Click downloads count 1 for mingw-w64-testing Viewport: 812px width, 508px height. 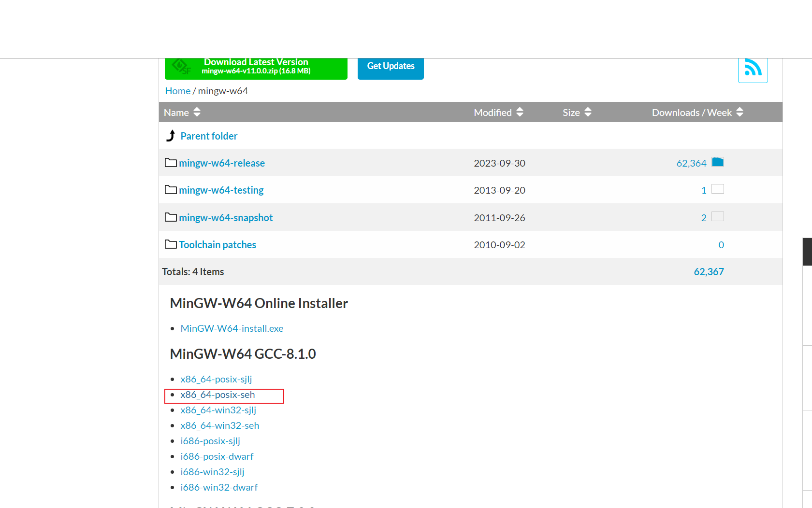pos(704,190)
